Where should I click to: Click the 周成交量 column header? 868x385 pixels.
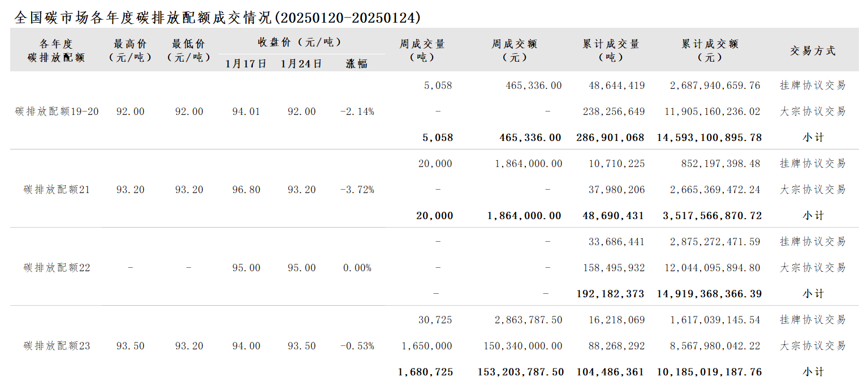click(x=422, y=50)
